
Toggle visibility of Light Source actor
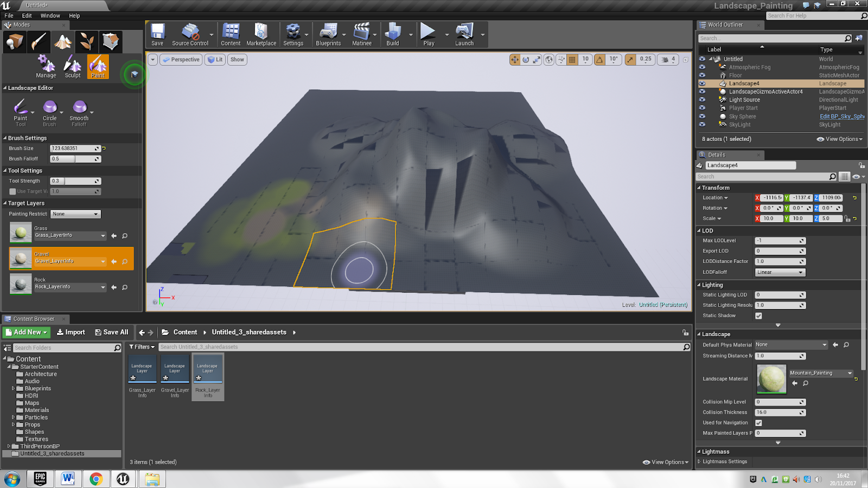click(702, 100)
